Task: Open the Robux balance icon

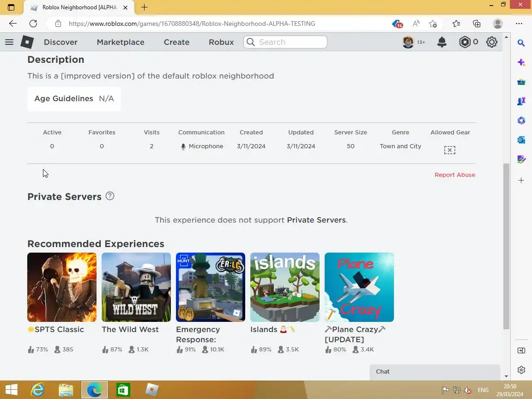Action: [465, 42]
